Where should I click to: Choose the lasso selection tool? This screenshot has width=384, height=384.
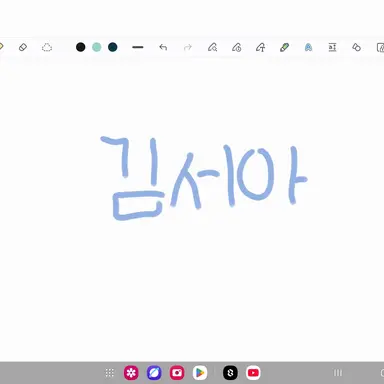[x=47, y=47]
